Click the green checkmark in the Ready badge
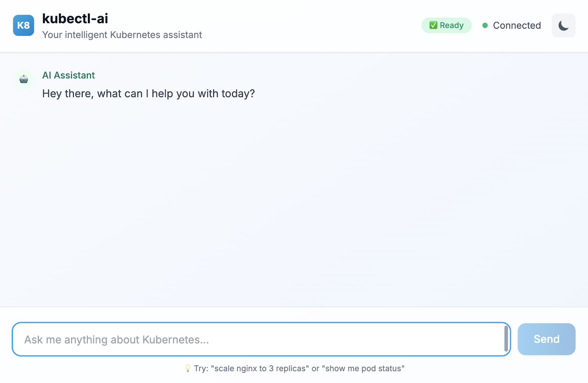This screenshot has width=588, height=383. 433,25
